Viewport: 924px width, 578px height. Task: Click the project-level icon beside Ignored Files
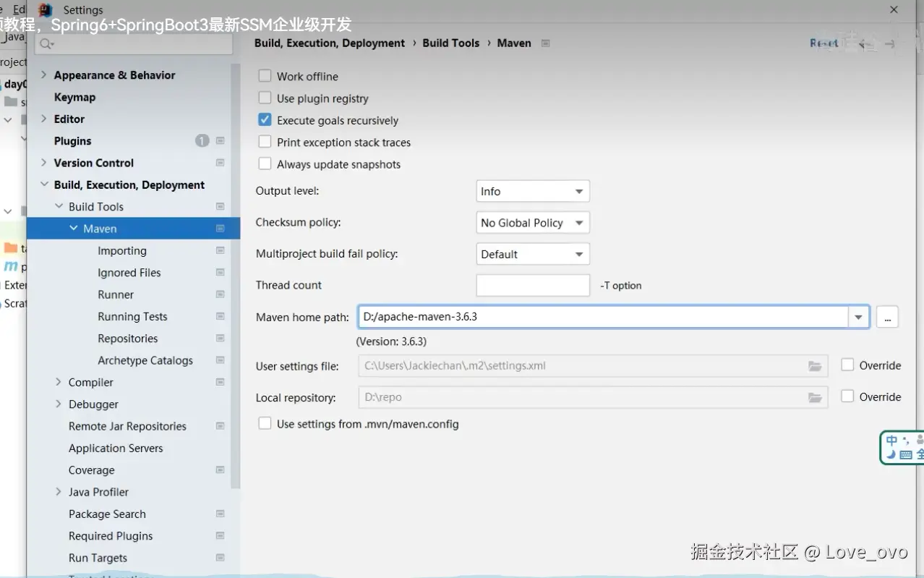(221, 273)
